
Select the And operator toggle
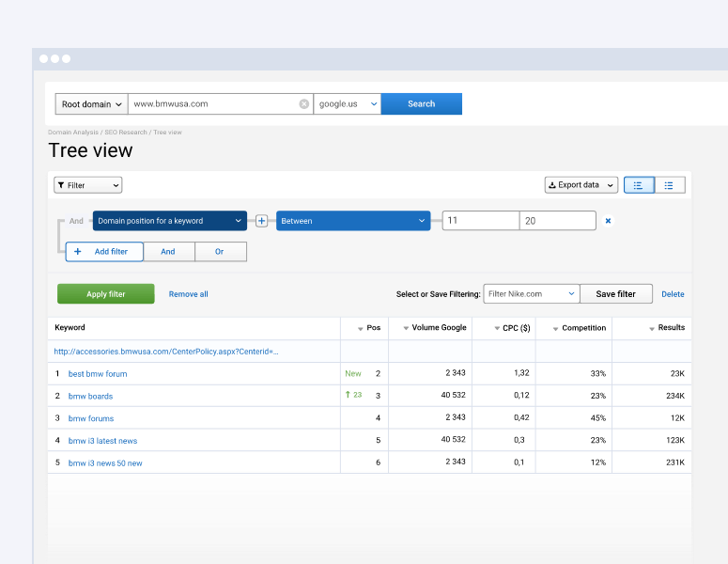[x=168, y=252]
